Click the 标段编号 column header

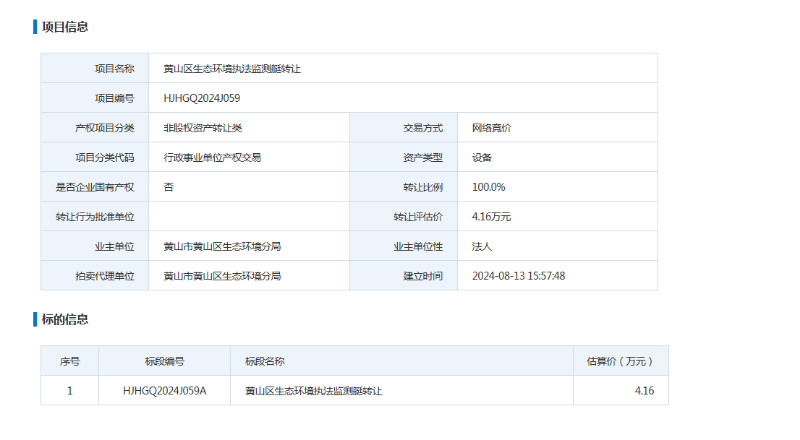(164, 361)
